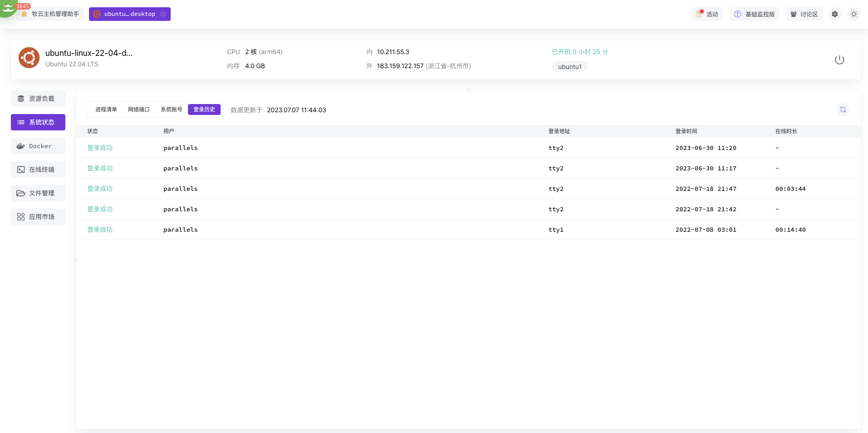Open 文件管理 sidebar item
The height and width of the screenshot is (433, 868).
pos(38,193)
